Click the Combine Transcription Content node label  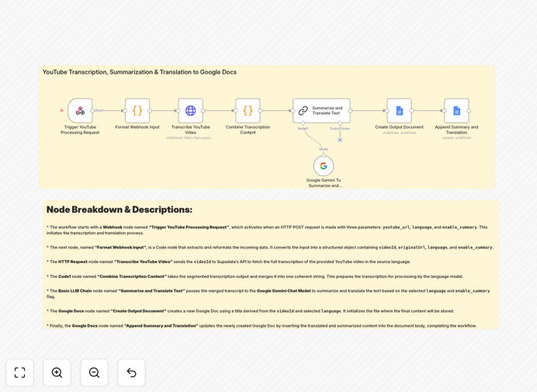248,130
